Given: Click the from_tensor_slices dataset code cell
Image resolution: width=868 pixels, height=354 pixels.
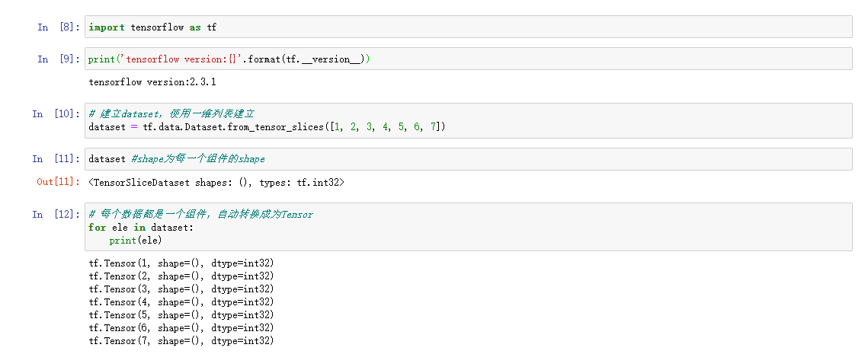Looking at the screenshot, I should (x=469, y=120).
